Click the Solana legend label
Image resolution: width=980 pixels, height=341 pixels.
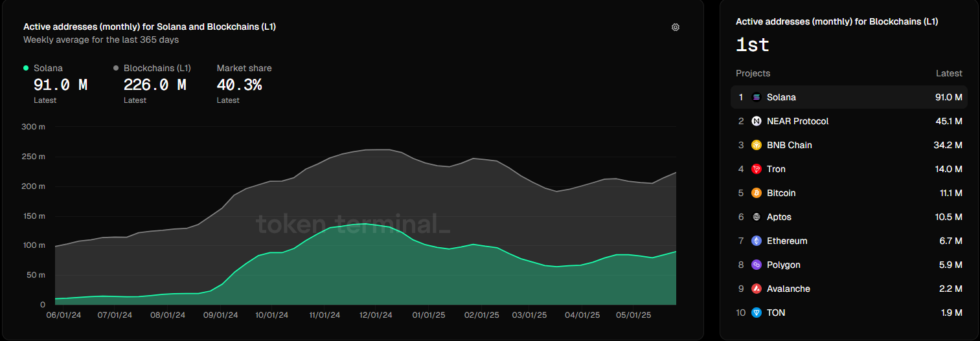(x=48, y=68)
